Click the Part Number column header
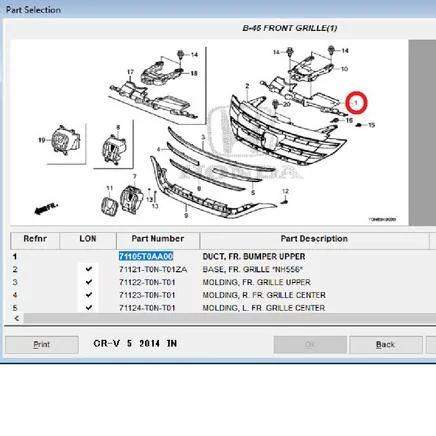The width and height of the screenshot is (436, 436). click(x=158, y=240)
